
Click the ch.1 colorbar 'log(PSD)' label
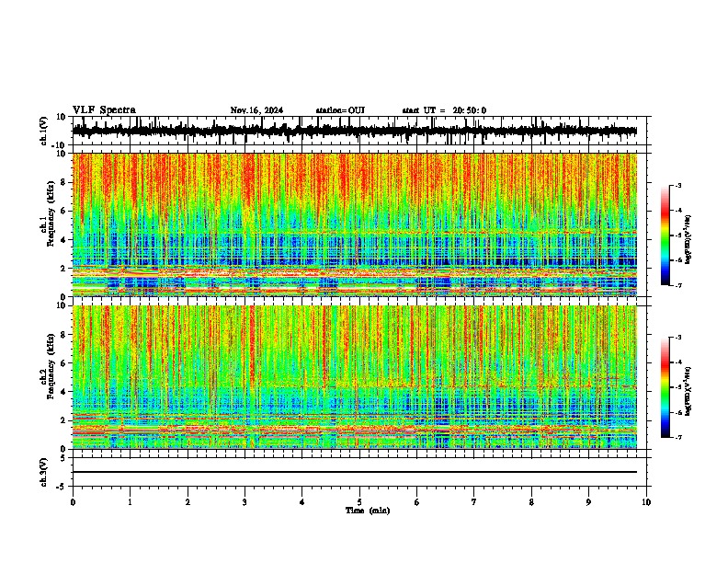click(x=689, y=239)
